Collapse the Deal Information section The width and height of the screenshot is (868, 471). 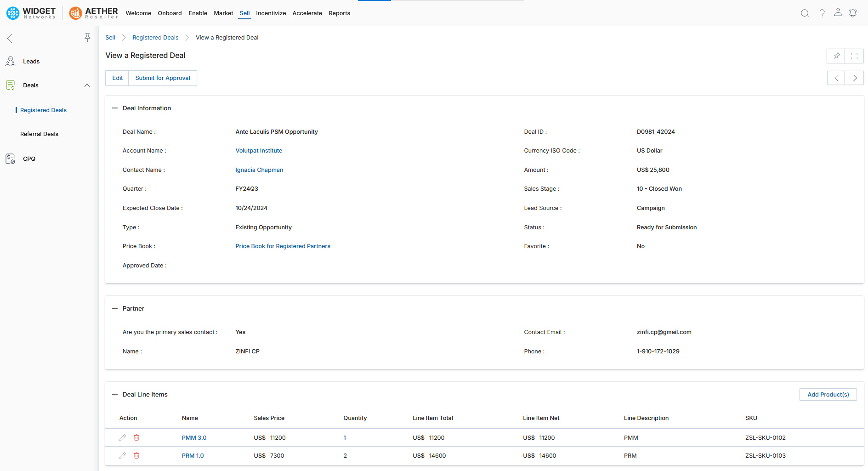pos(115,108)
